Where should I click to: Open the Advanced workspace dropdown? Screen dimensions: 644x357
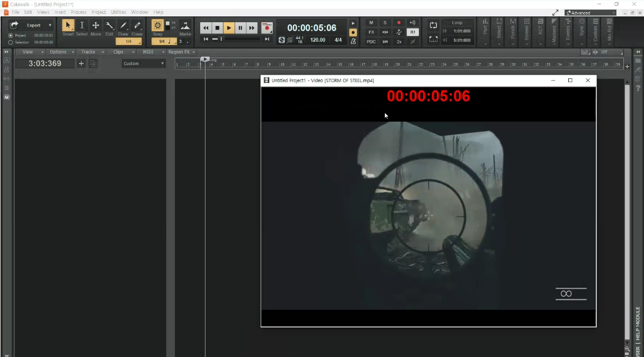pos(591,13)
